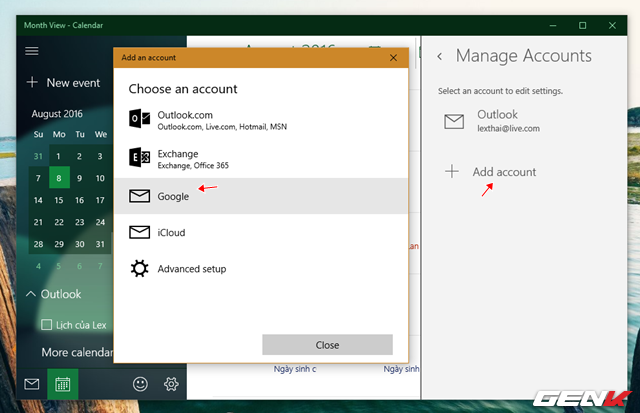Close the Add an account dialog
Image resolution: width=640 pixels, height=413 pixels.
tap(393, 58)
